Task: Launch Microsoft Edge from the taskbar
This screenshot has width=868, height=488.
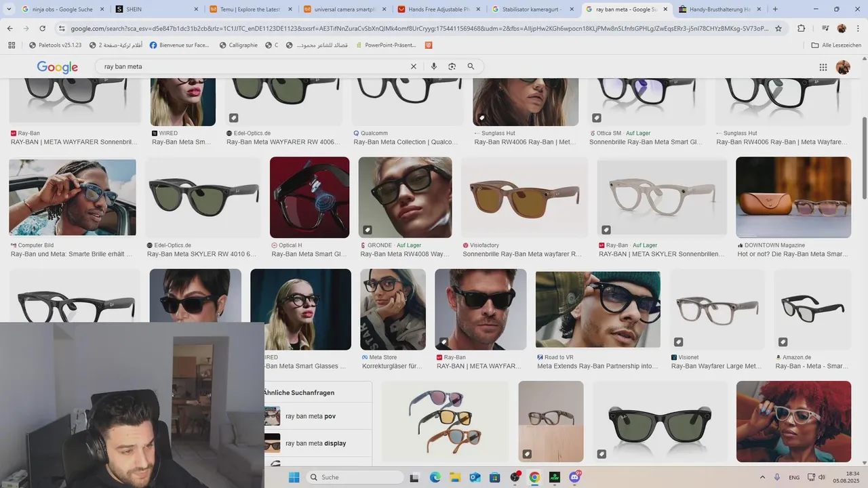Action: click(435, 477)
